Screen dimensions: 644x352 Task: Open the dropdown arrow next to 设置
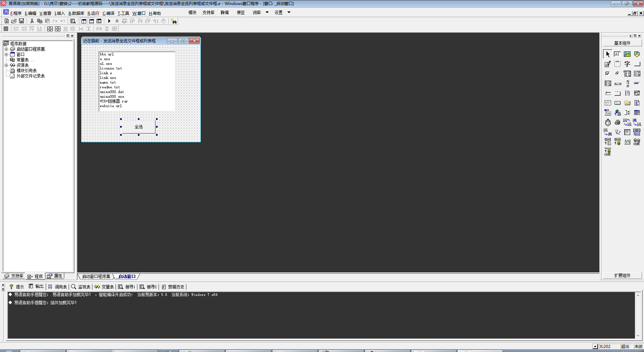pos(289,12)
